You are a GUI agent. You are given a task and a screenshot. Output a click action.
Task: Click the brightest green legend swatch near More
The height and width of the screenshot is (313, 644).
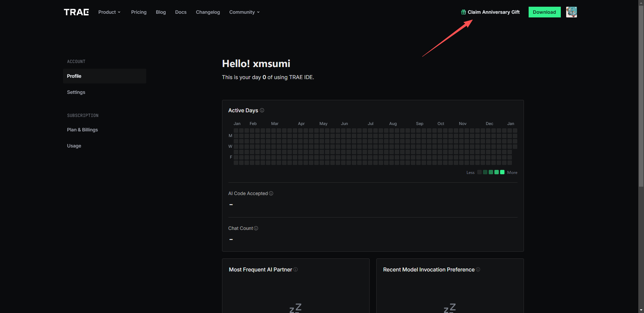(502, 172)
